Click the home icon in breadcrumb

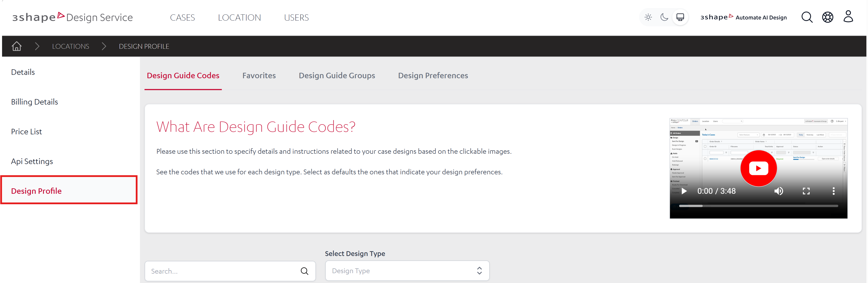(x=16, y=46)
